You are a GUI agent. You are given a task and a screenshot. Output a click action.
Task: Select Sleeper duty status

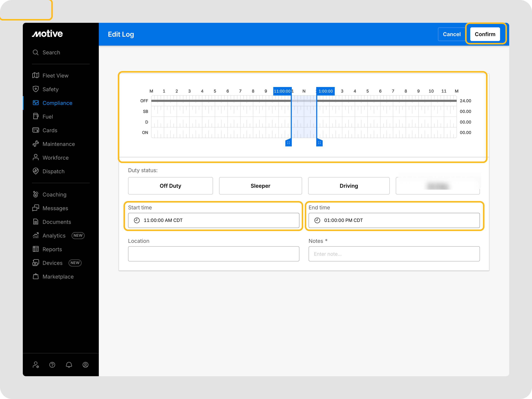(260, 186)
